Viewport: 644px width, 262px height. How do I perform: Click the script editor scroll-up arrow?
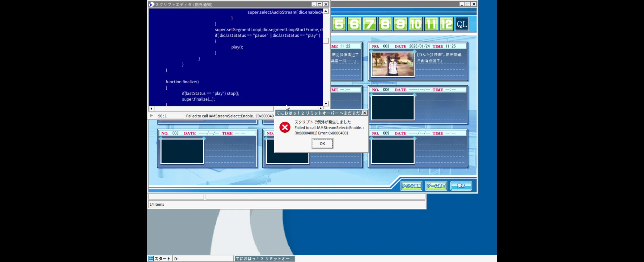pos(326,11)
